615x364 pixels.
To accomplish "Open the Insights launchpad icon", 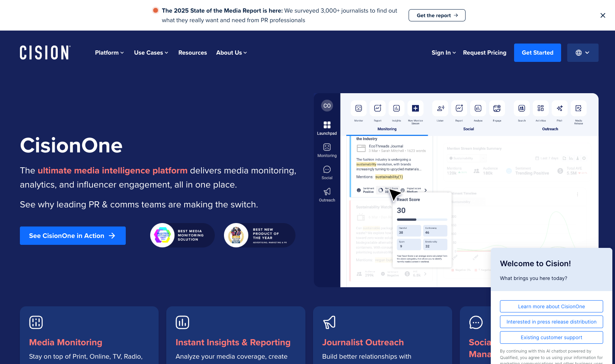I will pos(396,108).
